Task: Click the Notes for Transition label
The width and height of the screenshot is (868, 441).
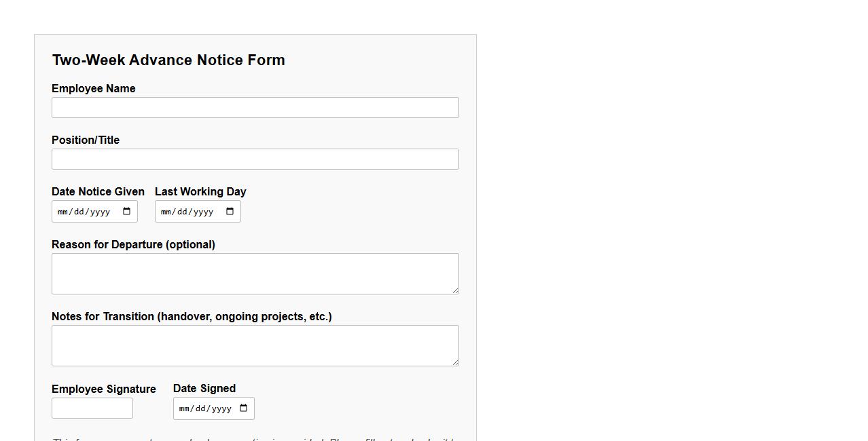Action: click(x=192, y=316)
